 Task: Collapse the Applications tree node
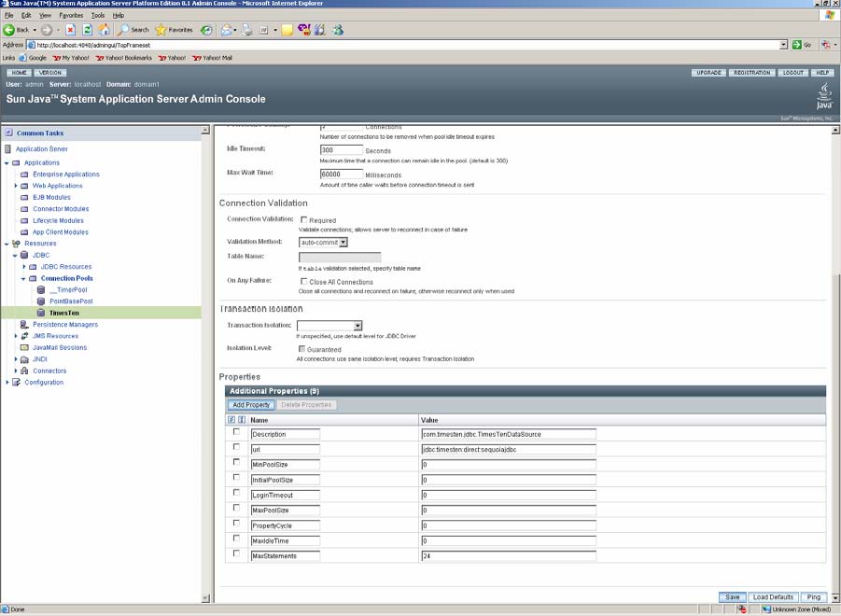click(7, 163)
